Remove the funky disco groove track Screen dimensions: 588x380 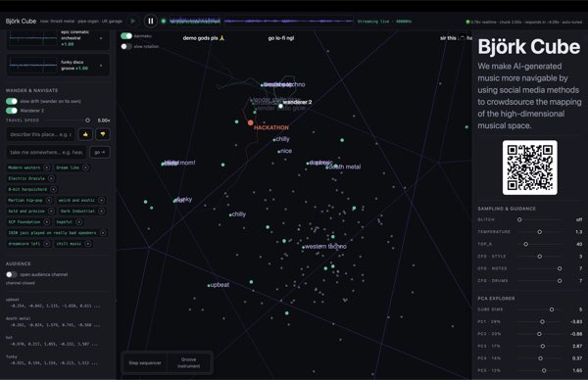coord(101,66)
